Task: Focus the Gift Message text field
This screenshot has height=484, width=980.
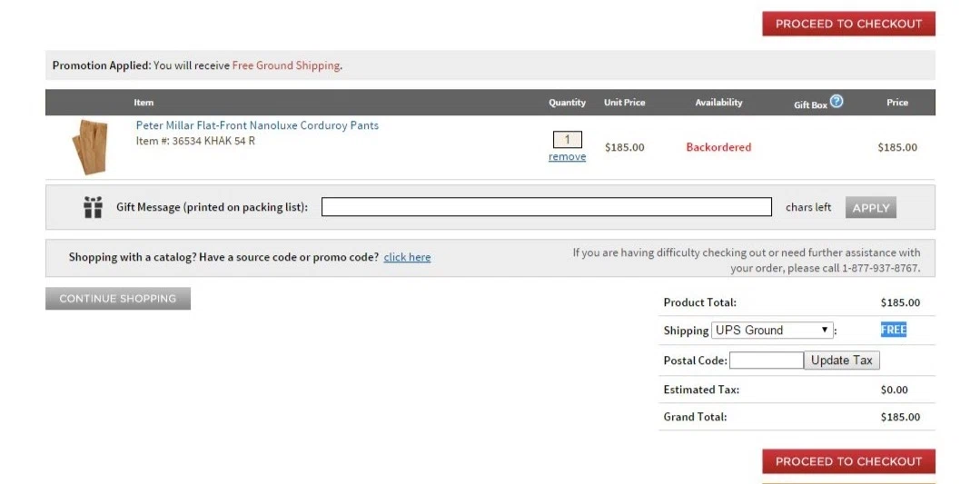Action: [547, 207]
